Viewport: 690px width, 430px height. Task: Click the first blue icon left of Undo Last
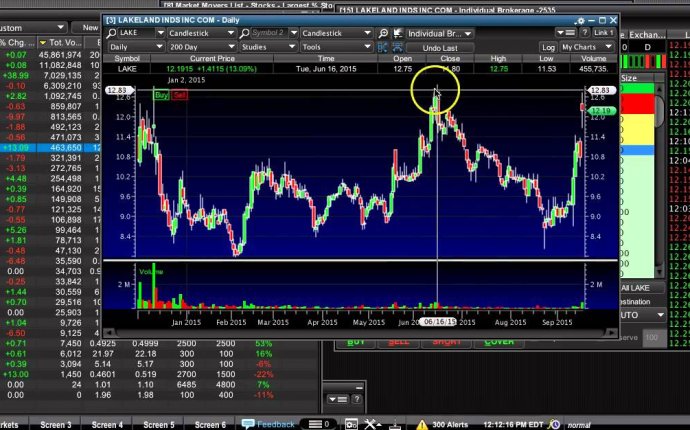coord(382,47)
